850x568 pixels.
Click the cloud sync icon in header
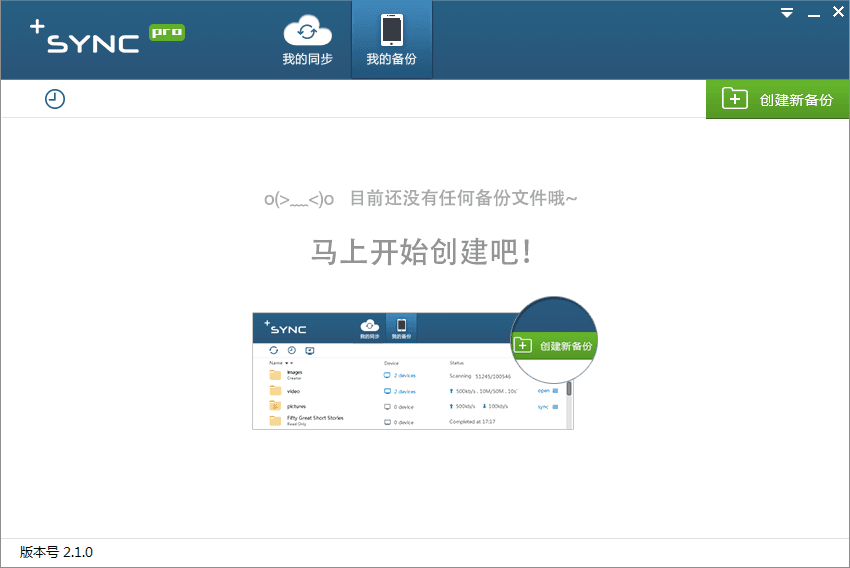pos(307,30)
